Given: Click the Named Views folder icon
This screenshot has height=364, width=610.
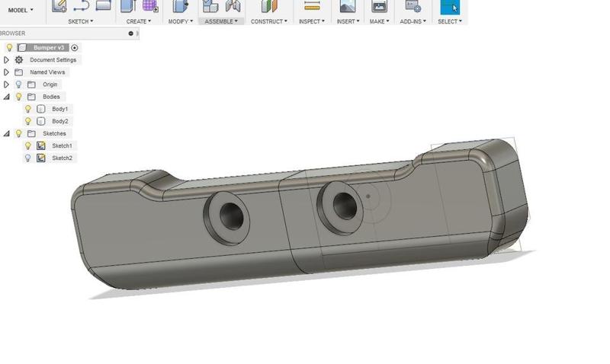Looking at the screenshot, I should (18, 72).
